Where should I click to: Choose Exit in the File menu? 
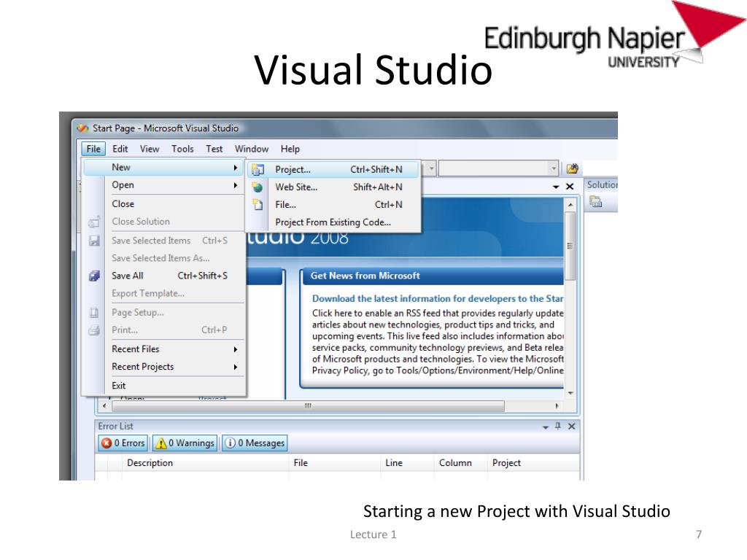tap(119, 386)
